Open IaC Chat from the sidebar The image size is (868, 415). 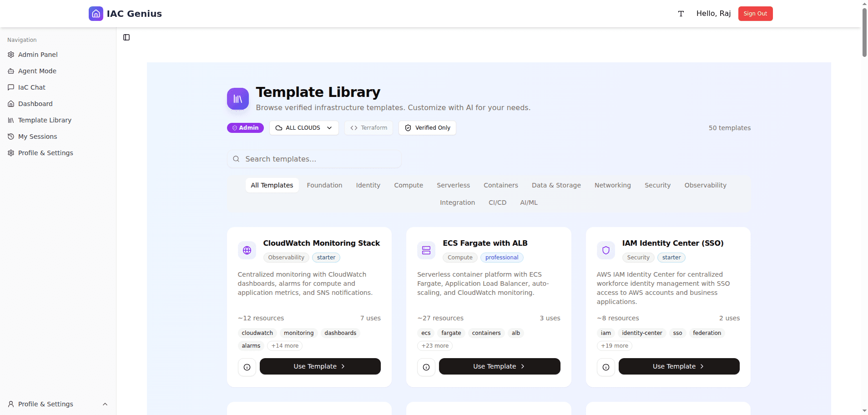coord(31,87)
